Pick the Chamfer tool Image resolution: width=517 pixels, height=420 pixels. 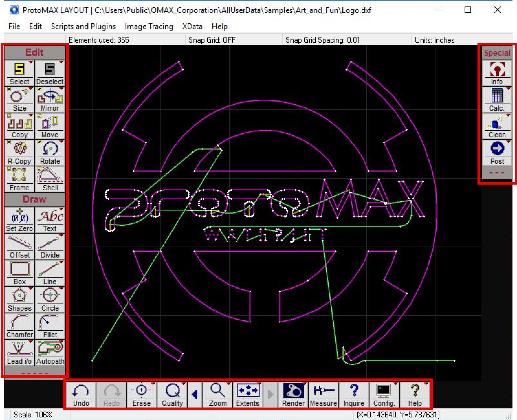pos(19,326)
